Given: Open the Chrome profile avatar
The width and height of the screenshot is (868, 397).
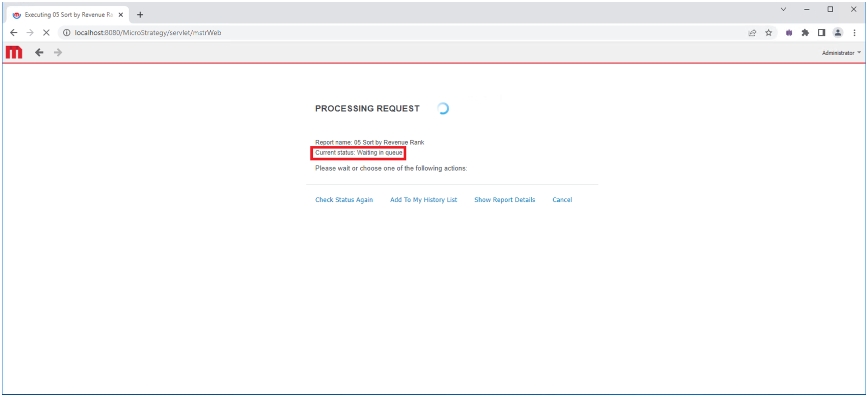Looking at the screenshot, I should [x=837, y=32].
